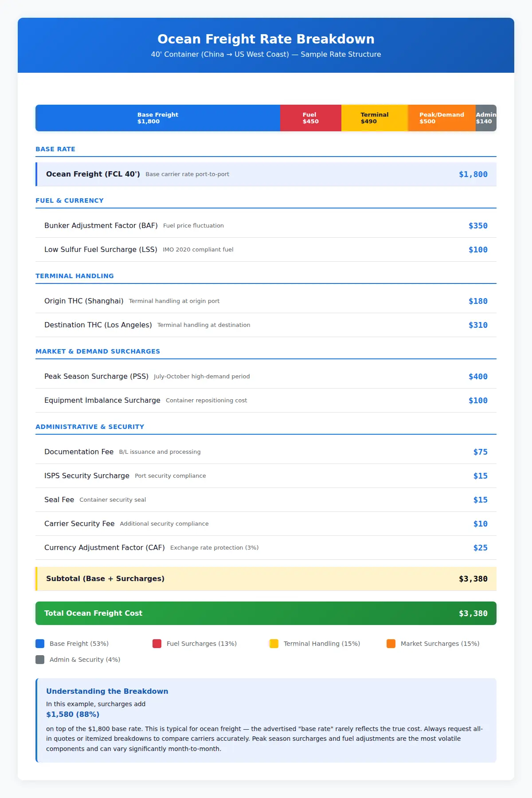Viewport: 532px width, 798px height.
Task: Click 'Bunker Adjustment Factor (BAF)' label
Action: tap(101, 225)
